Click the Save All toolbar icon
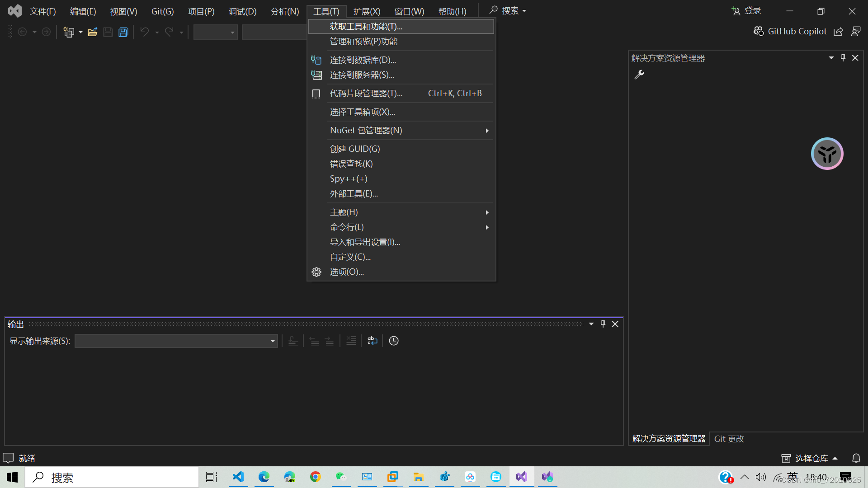 click(x=123, y=32)
